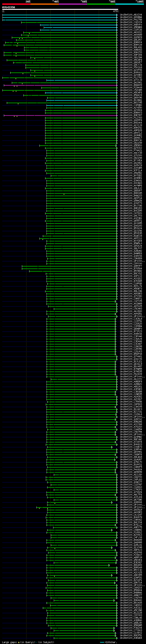Select hit label UniRef100_B9KAU0

click(x=131, y=600)
